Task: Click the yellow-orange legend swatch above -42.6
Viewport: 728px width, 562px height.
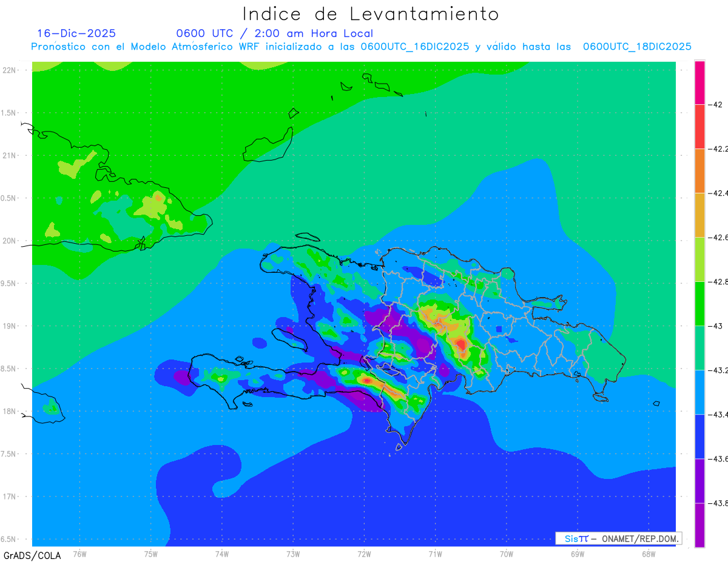Action: [699, 215]
